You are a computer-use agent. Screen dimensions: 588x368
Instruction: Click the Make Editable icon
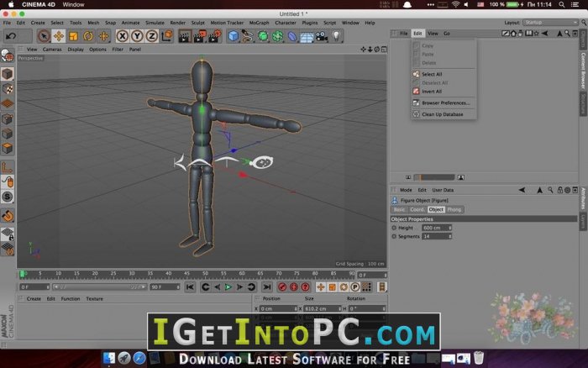7,55
